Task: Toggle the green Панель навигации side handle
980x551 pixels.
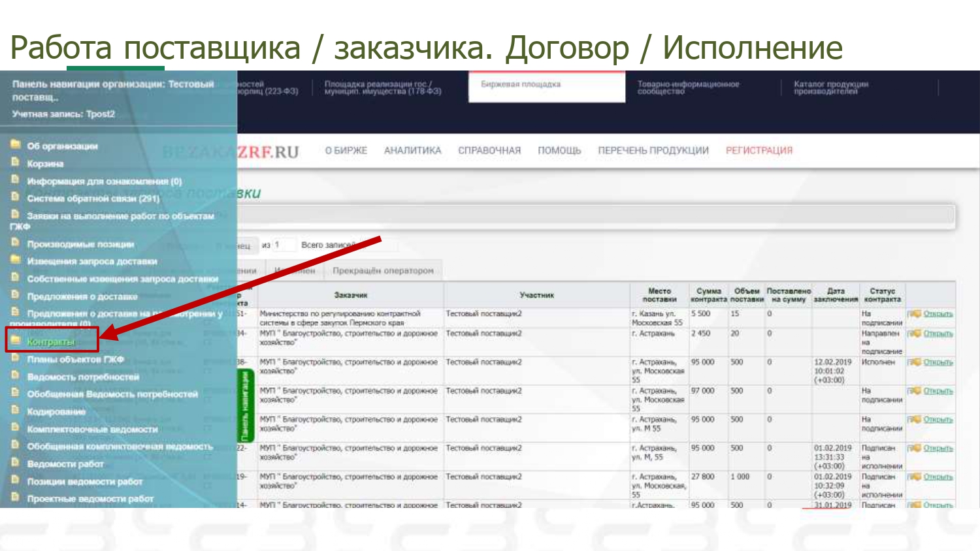Action: point(244,405)
